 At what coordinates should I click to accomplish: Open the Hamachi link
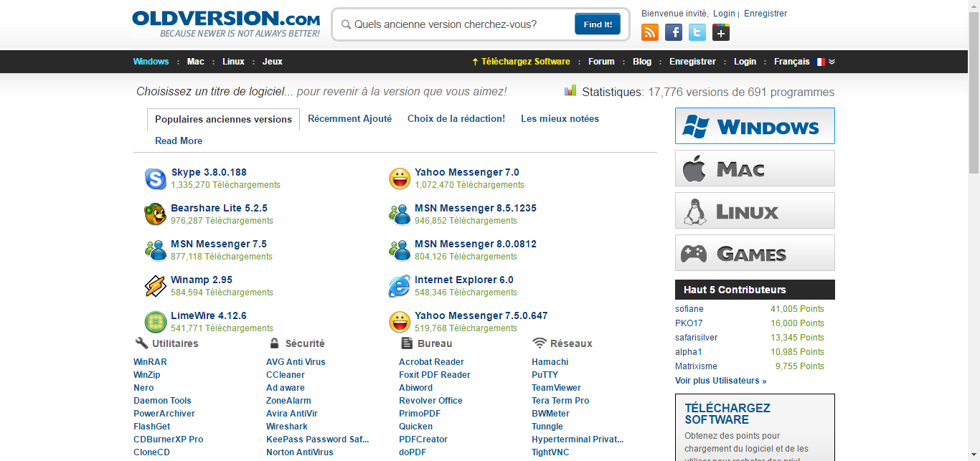(x=550, y=362)
